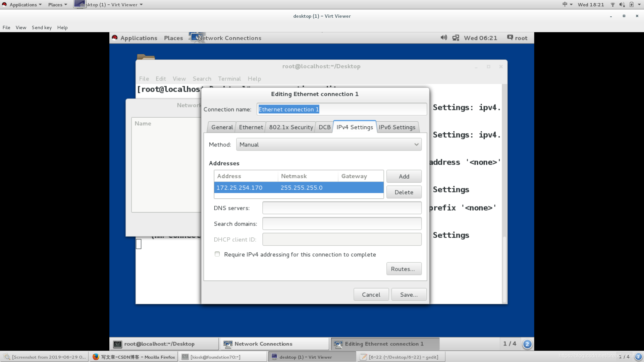This screenshot has width=644, height=362.
Task: Click the Connection name field
Action: (342, 109)
